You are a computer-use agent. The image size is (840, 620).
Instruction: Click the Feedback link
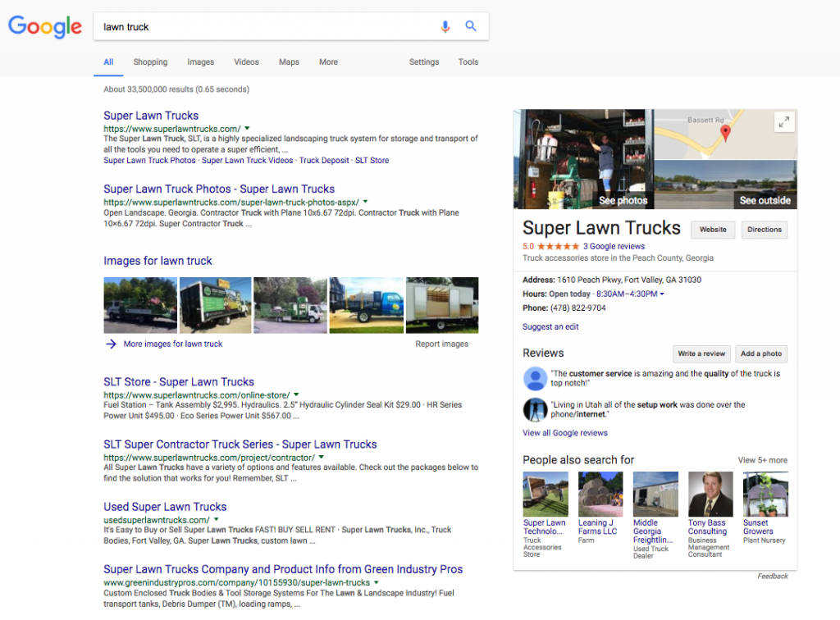pyautogui.click(x=773, y=576)
